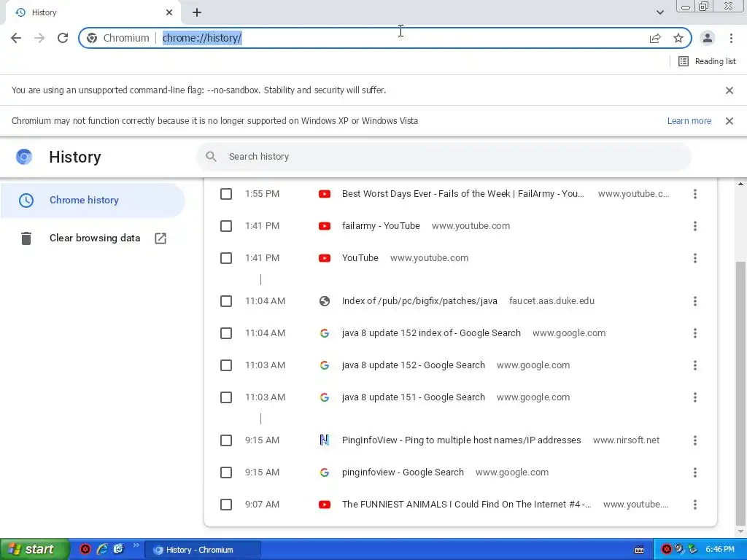
Task: Bookmark this page with the star icon
Action: (678, 38)
